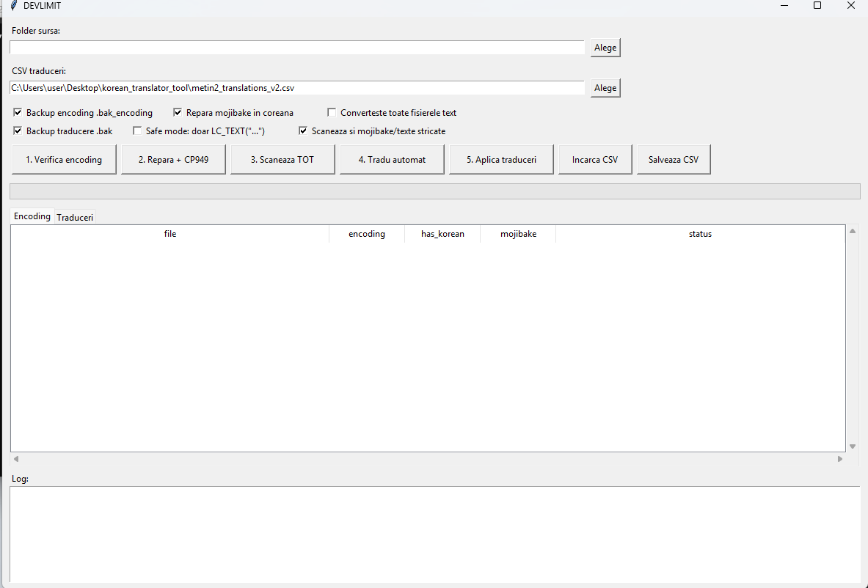Click the progress bar below buttons
The height and width of the screenshot is (588, 868).
click(x=435, y=191)
